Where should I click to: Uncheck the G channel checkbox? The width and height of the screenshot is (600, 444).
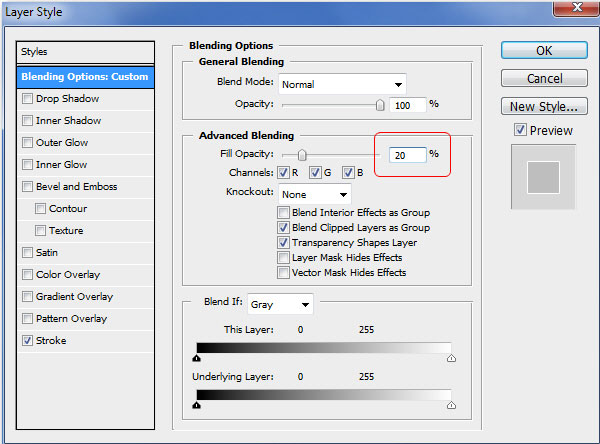[x=315, y=173]
